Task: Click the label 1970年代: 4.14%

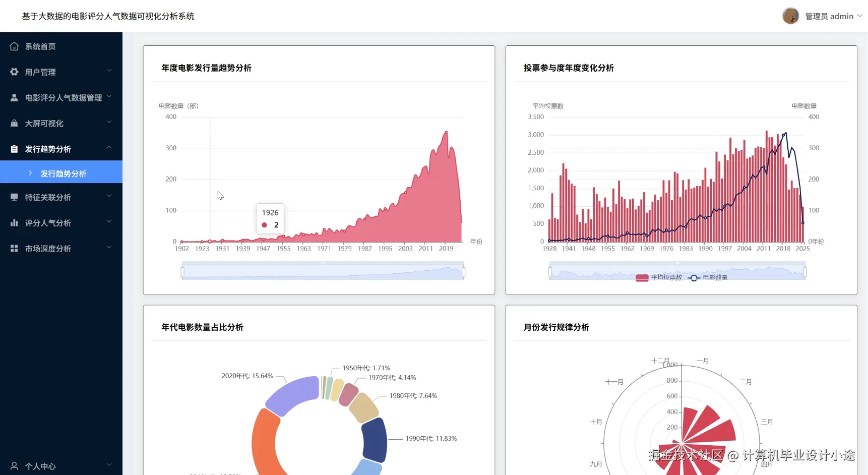Action: (392, 378)
